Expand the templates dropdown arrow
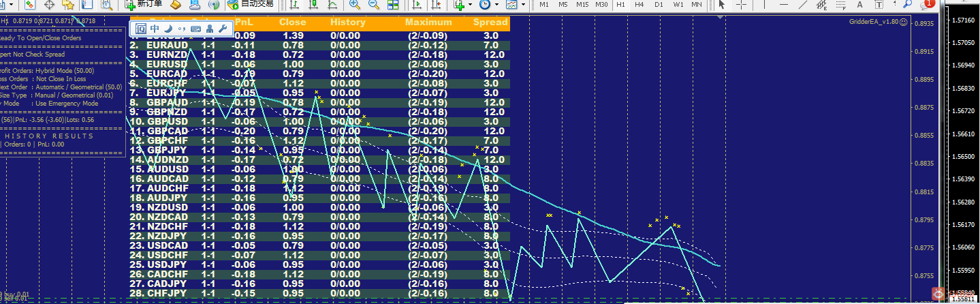The image size is (980, 304). point(523,4)
